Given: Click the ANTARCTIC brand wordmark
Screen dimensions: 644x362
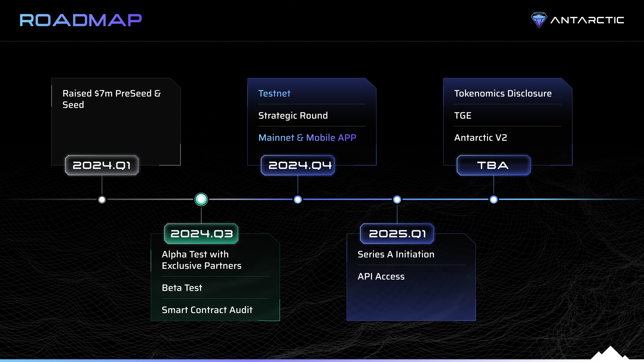Looking at the screenshot, I should tap(587, 20).
